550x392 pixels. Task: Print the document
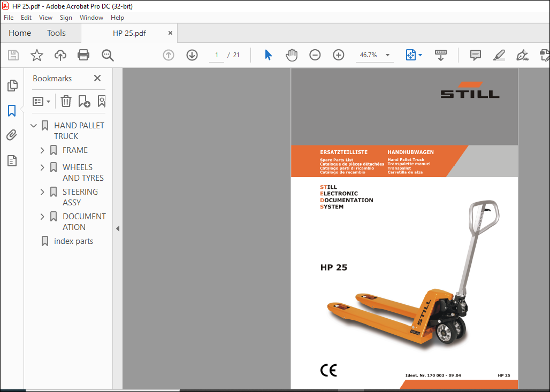click(x=83, y=55)
